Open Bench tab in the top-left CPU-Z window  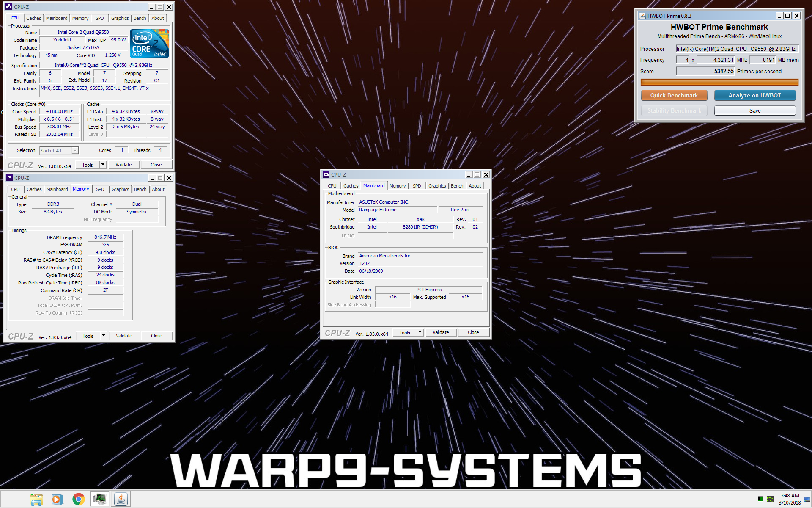click(140, 18)
